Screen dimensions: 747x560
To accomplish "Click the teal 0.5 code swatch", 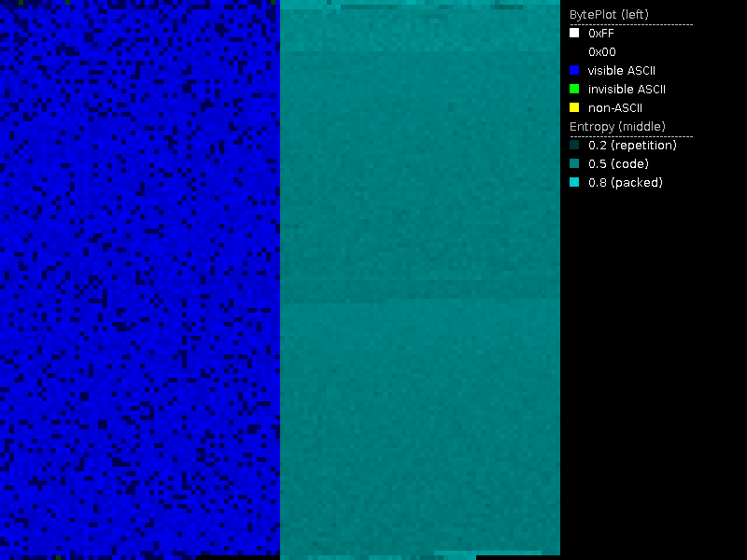I will pos(574,163).
